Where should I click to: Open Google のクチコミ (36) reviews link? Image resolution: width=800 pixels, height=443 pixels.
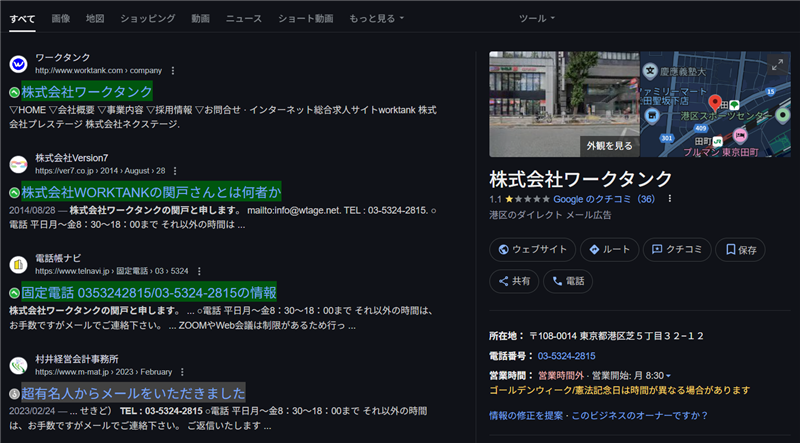pyautogui.click(x=604, y=199)
